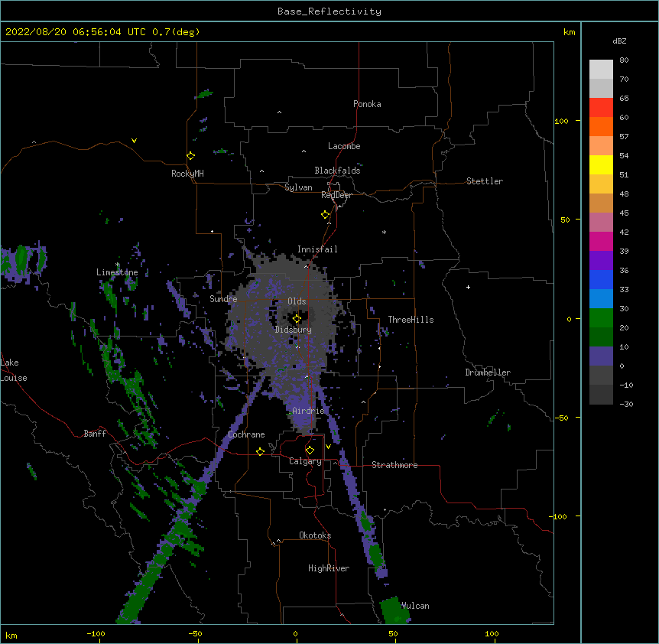Pick the purple 36-39 dBZ legend swatch
Screen dimensions: 659x644
[601, 261]
